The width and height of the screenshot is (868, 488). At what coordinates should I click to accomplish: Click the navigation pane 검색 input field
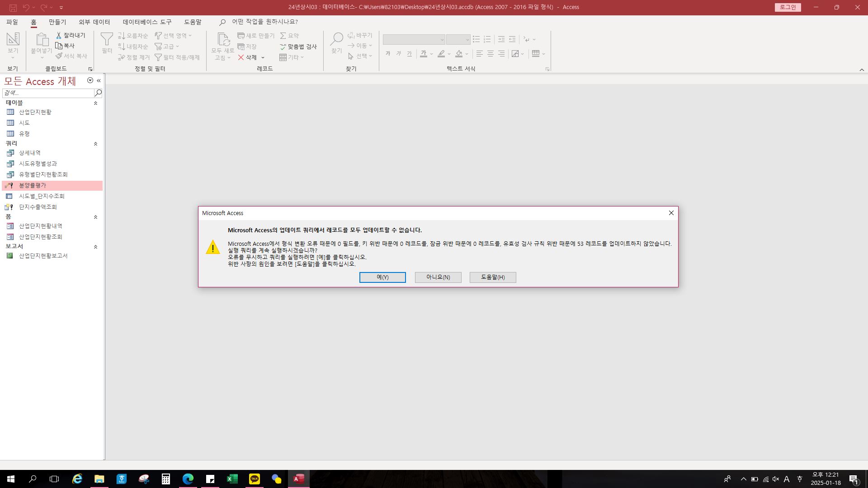pyautogui.click(x=47, y=93)
